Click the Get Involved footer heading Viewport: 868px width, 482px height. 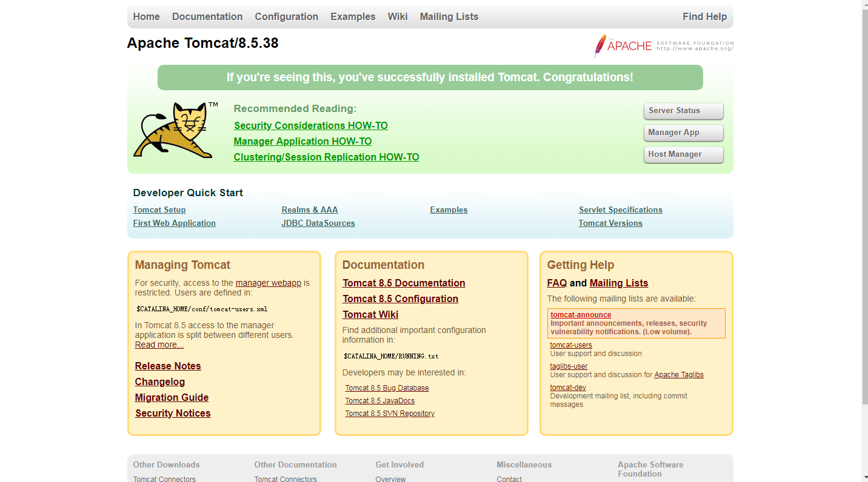click(x=399, y=465)
